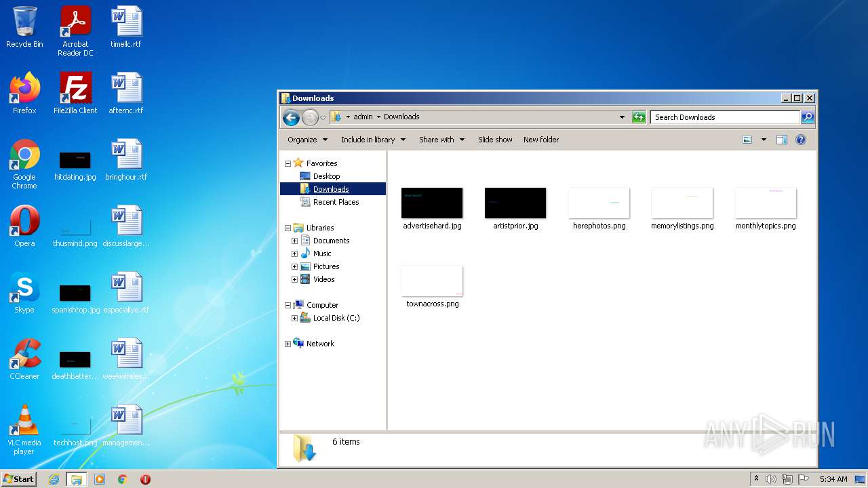The height and width of the screenshot is (488, 868).
Task: Open Skype desktop shortcut
Action: [x=24, y=292]
